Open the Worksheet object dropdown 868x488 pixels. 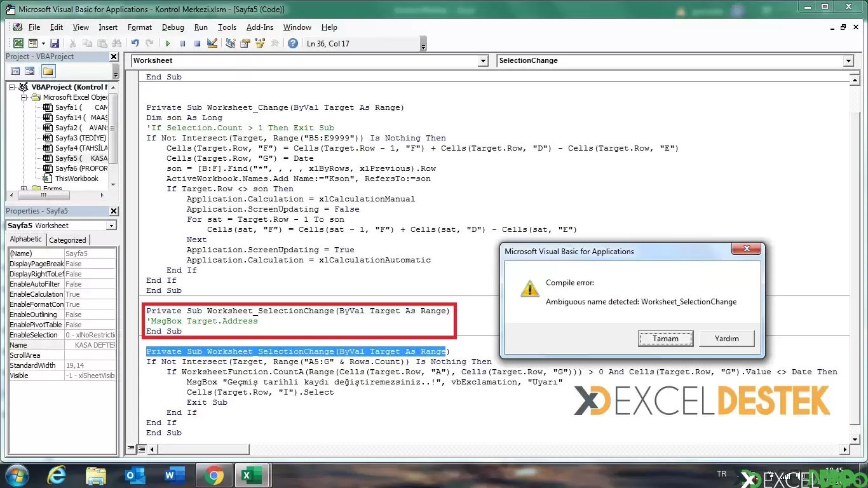tap(483, 60)
